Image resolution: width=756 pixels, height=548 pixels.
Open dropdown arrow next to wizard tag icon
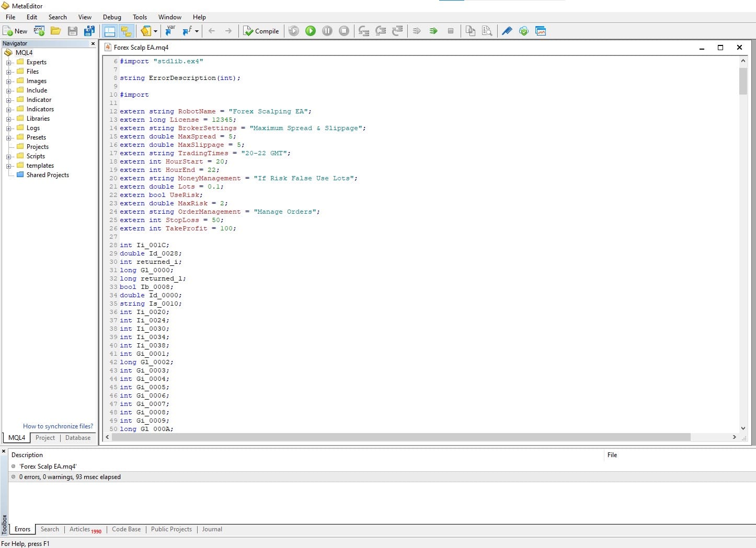pos(155,31)
